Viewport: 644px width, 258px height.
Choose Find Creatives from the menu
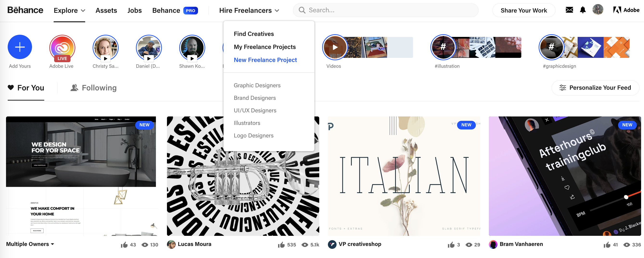254,34
